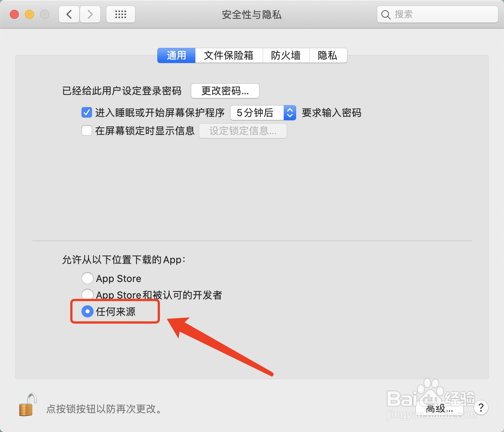Focus the 搜索 search field
This screenshot has width=504, height=432.
[438, 15]
